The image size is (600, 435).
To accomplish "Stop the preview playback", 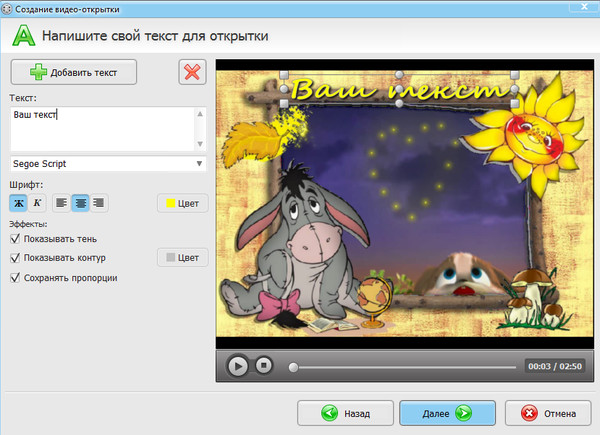I will [x=264, y=365].
